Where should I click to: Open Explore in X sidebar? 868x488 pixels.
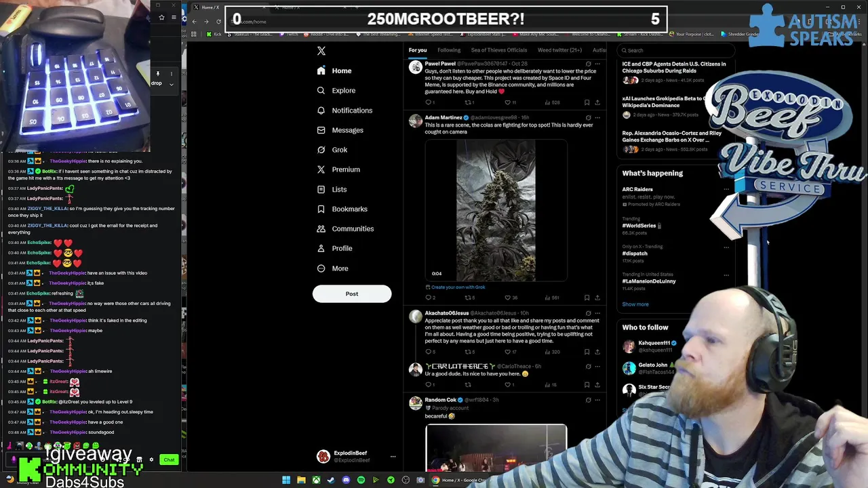(x=336, y=90)
